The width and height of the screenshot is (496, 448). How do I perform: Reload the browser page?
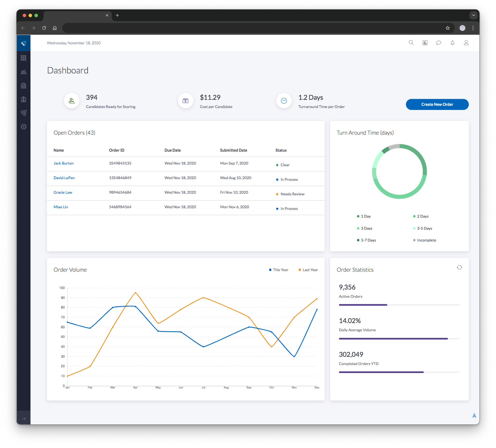(x=44, y=28)
